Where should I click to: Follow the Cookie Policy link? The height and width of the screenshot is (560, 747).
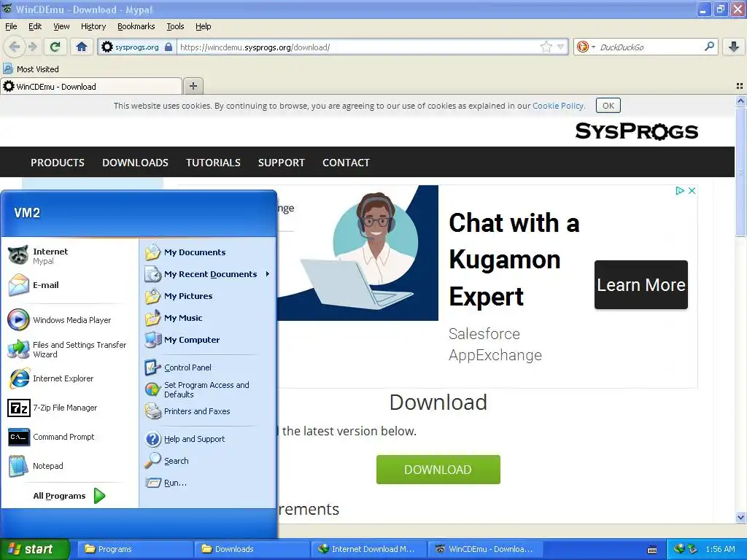click(x=558, y=106)
